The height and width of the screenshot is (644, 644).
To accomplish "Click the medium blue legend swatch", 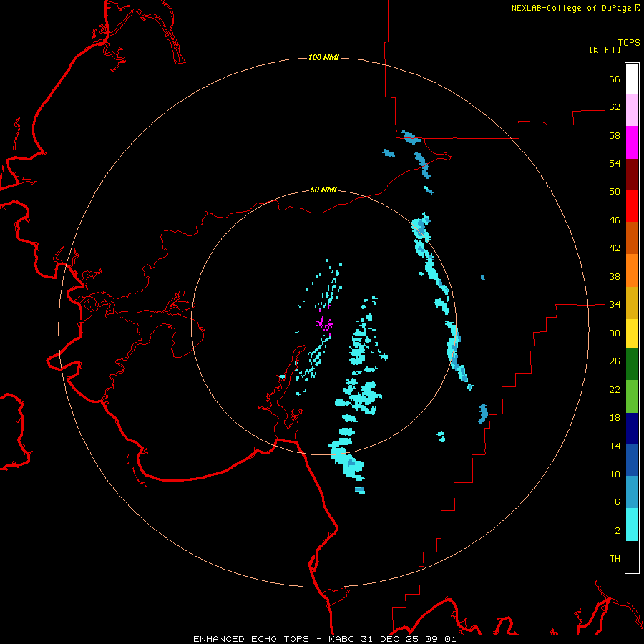I will [632, 460].
